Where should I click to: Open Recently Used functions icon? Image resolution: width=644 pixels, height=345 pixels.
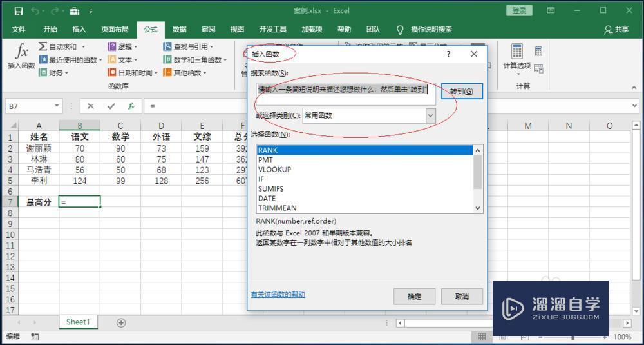point(43,59)
